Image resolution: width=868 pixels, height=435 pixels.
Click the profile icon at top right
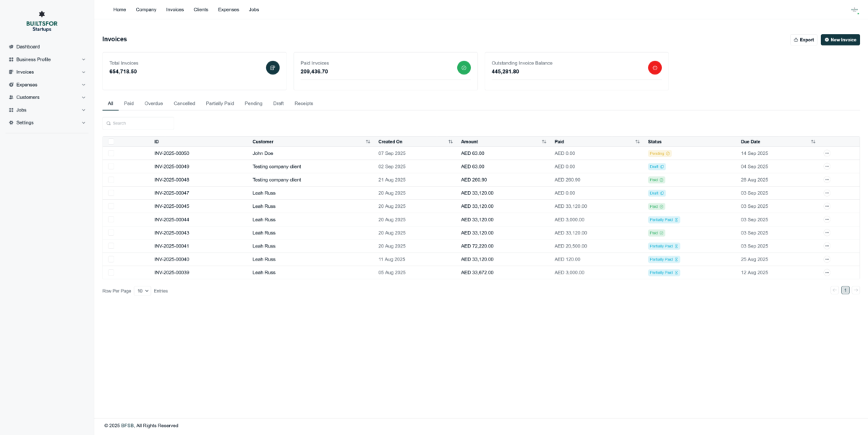[854, 9]
